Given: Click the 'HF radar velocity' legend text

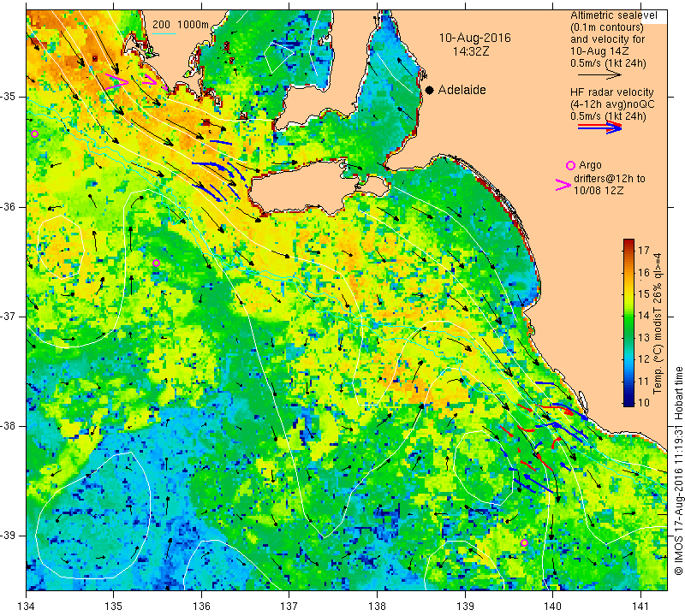Looking at the screenshot, I should tap(611, 92).
